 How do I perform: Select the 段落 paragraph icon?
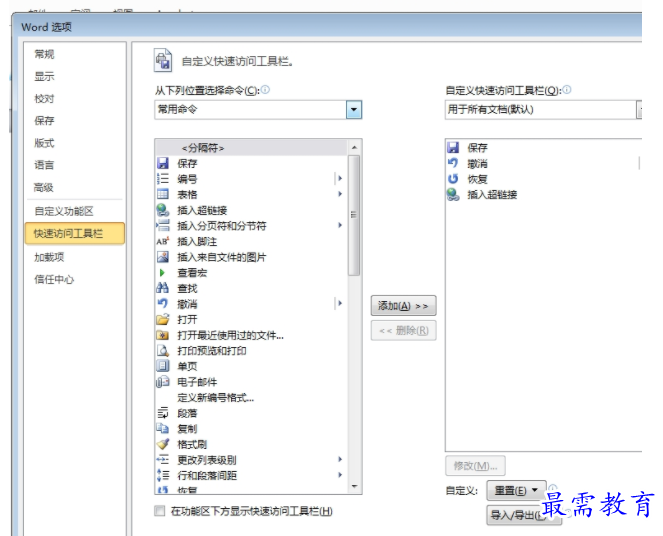163,413
